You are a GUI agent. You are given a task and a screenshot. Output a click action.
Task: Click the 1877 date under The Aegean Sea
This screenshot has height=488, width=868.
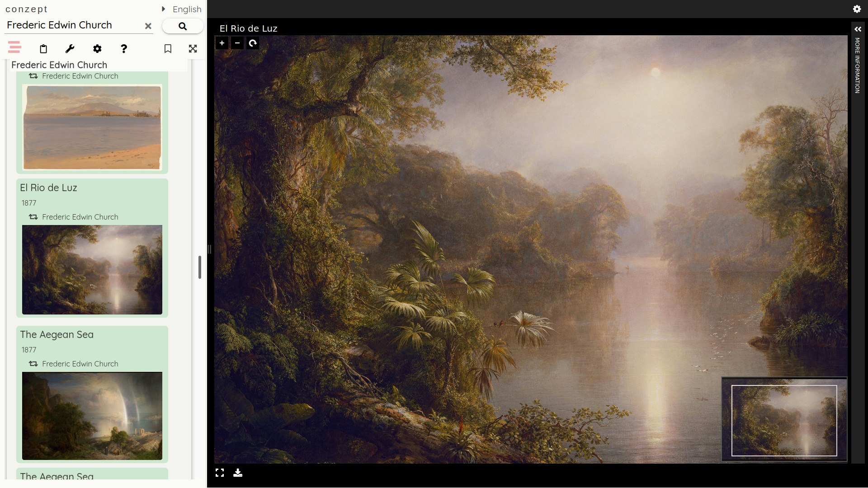29,350
